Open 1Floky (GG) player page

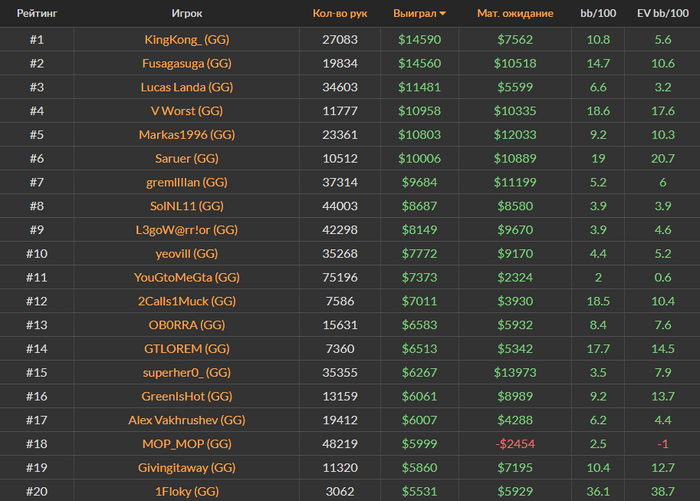pyautogui.click(x=187, y=491)
